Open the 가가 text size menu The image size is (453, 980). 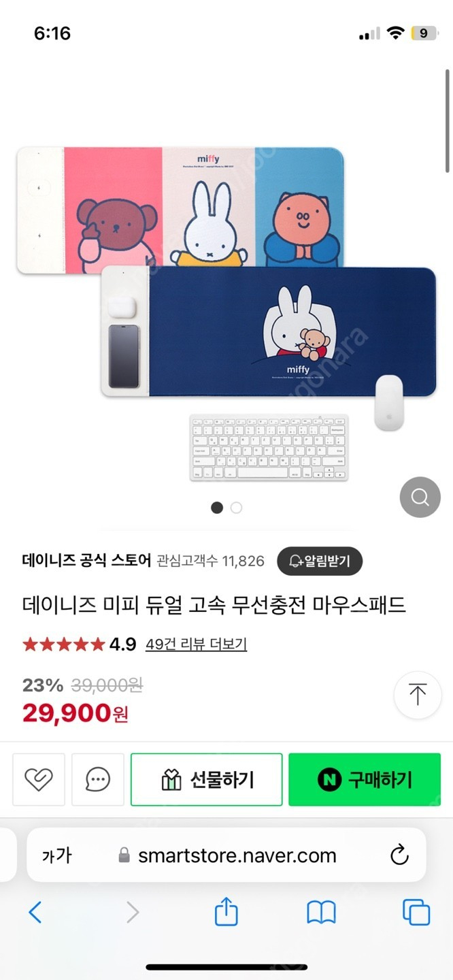pos(56,855)
